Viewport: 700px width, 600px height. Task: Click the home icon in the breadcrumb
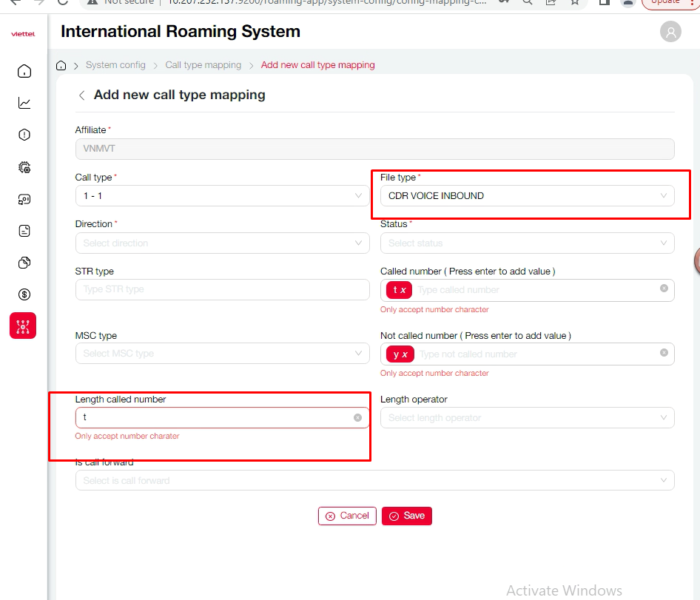coord(61,65)
